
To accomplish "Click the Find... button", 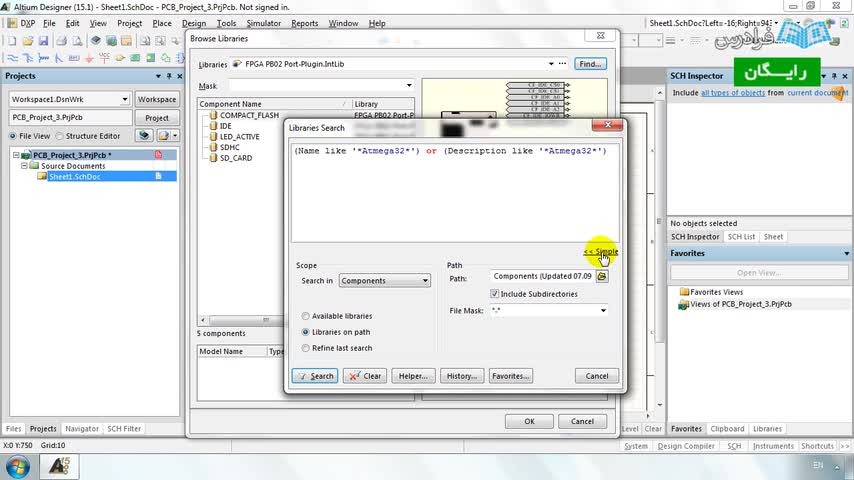I will pyautogui.click(x=590, y=64).
